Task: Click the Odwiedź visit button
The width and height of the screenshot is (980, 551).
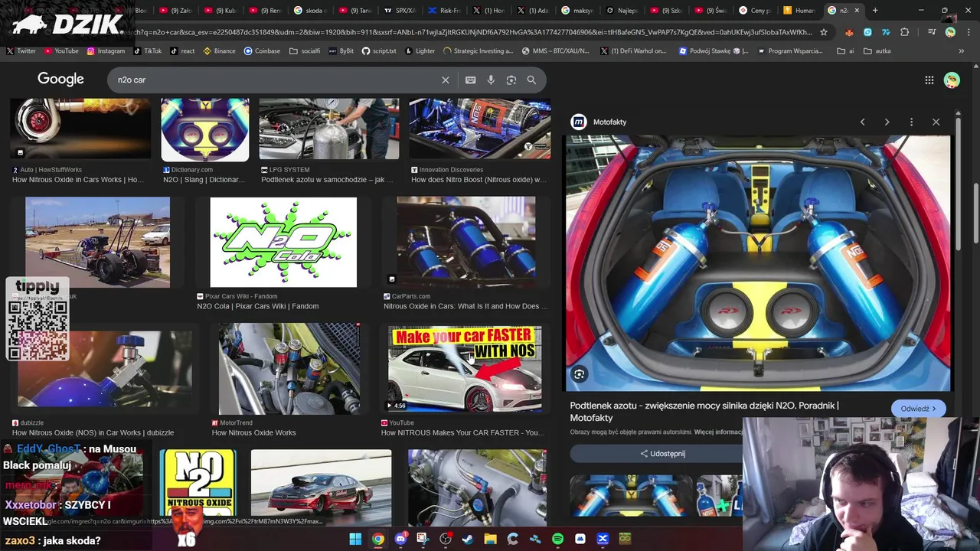Action: pyautogui.click(x=919, y=409)
